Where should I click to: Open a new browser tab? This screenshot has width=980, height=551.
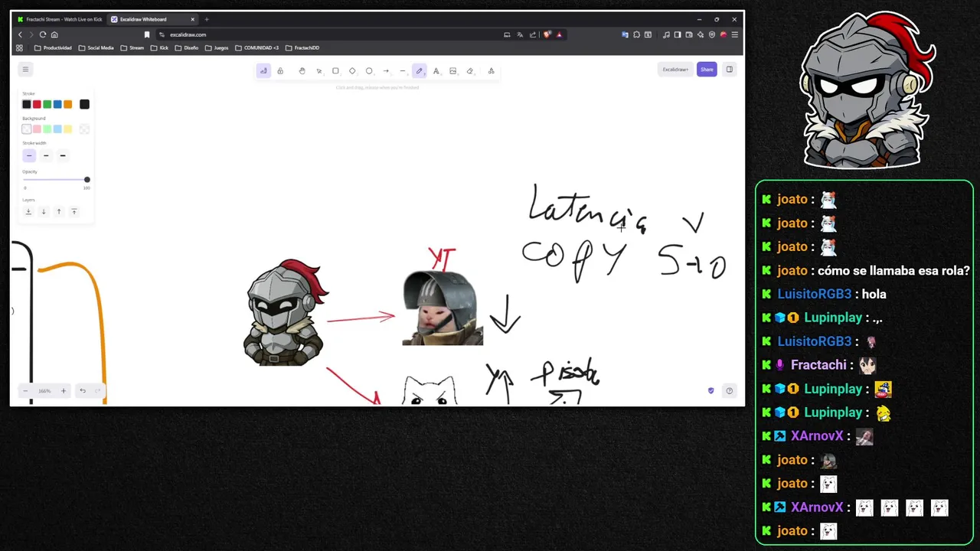206,19
